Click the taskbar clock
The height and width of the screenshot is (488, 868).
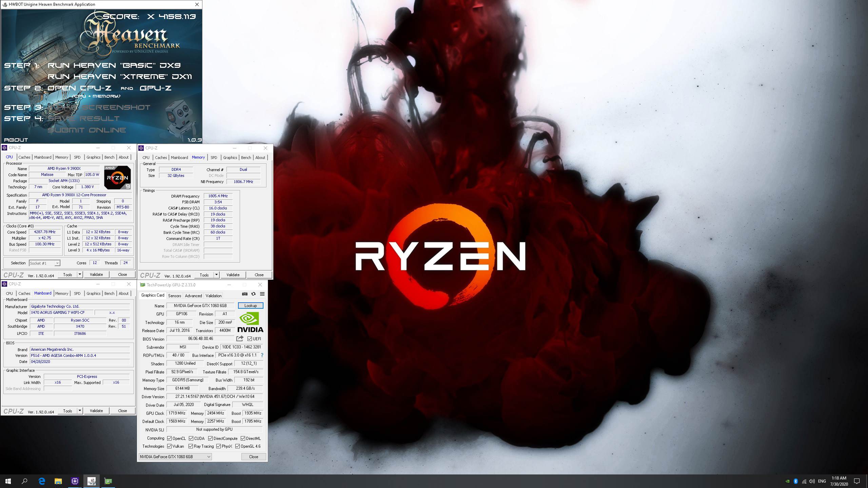click(839, 481)
